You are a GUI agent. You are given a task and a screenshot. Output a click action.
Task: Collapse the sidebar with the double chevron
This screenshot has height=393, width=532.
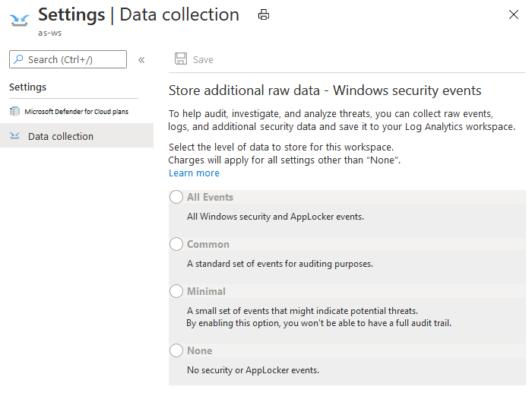[x=141, y=59]
